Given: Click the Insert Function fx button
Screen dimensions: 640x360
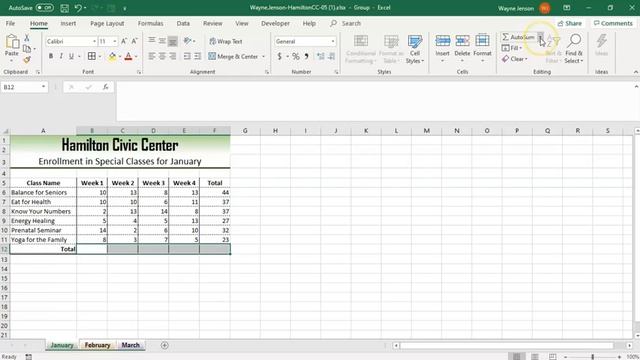Looking at the screenshot, I should (106, 87).
